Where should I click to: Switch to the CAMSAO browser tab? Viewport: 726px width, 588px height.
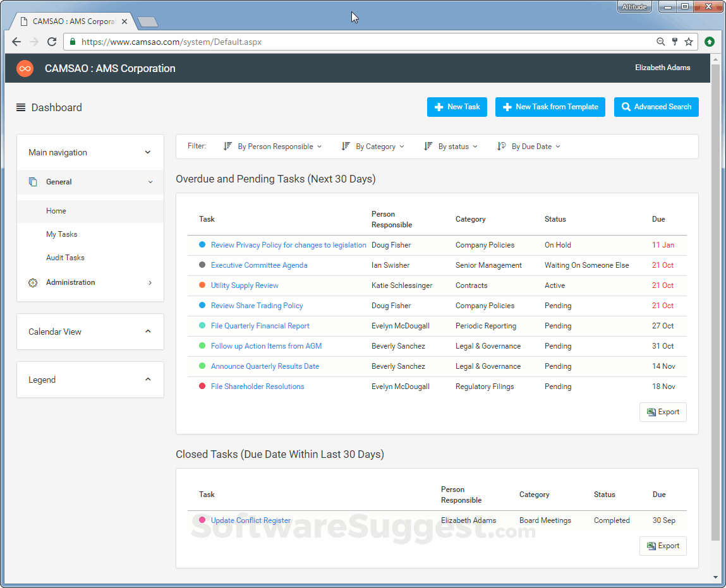pos(70,20)
